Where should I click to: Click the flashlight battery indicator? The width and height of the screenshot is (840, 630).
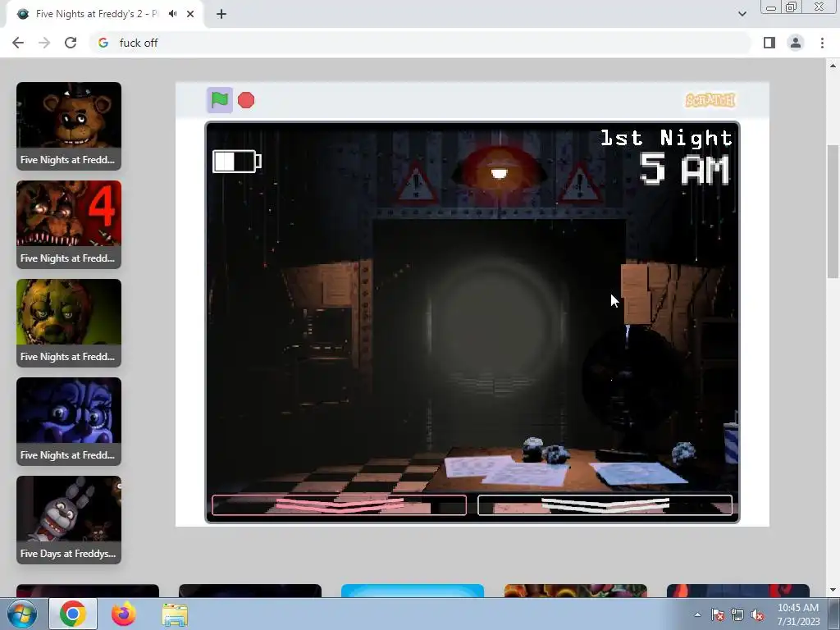[x=237, y=162]
